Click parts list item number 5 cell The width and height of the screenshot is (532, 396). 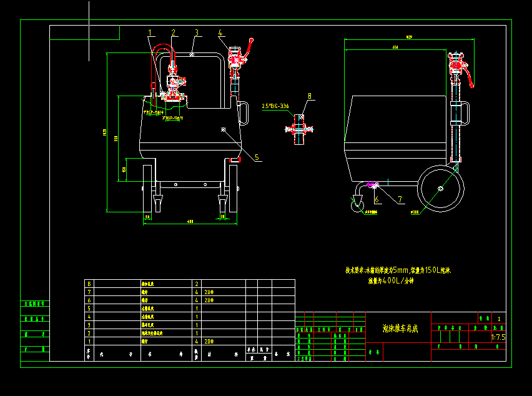click(x=89, y=309)
